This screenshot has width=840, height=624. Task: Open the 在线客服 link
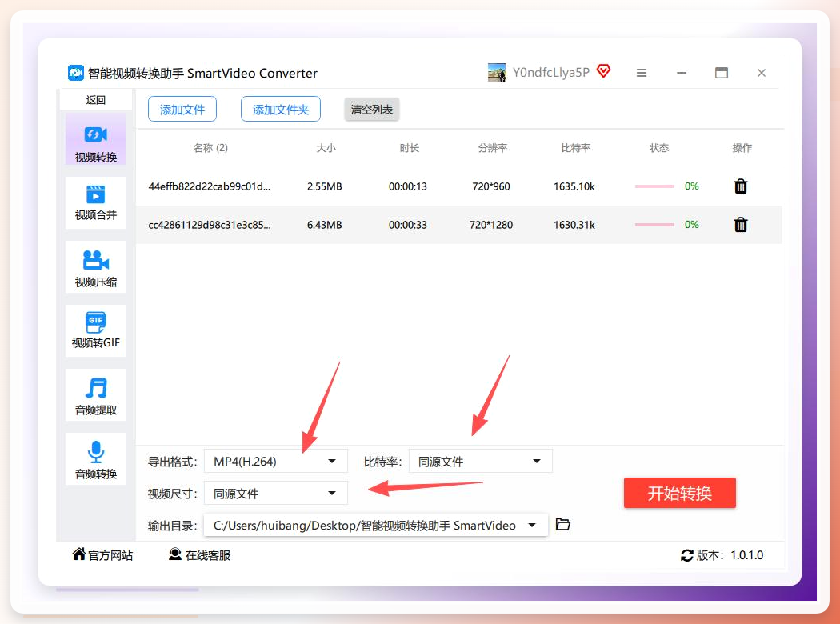[x=199, y=555]
